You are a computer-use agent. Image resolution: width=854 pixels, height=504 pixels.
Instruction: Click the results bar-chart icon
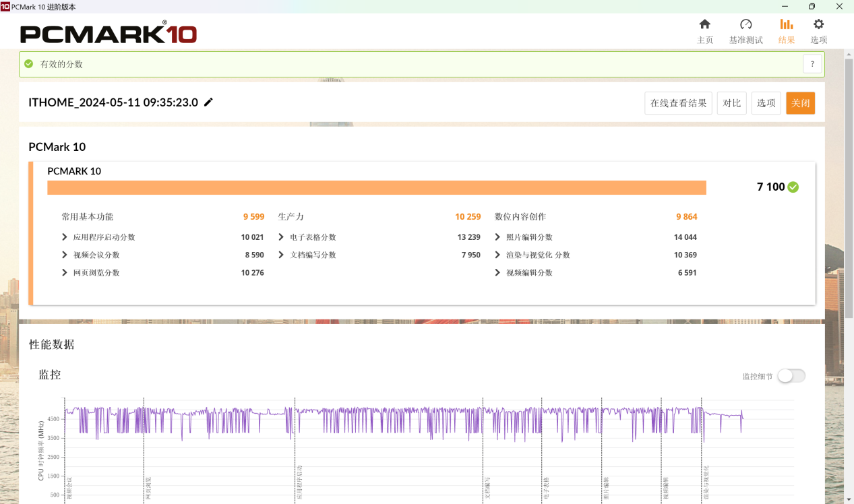pyautogui.click(x=786, y=24)
